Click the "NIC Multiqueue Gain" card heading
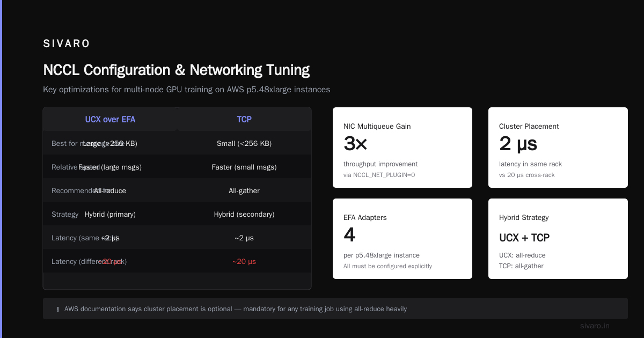644x338 pixels. coord(377,126)
